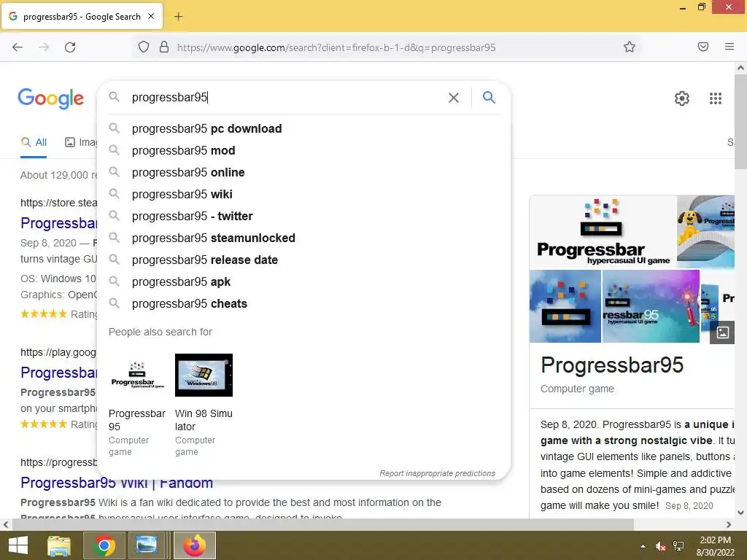
Task: Submit search with blue magnifier icon
Action: point(489,97)
